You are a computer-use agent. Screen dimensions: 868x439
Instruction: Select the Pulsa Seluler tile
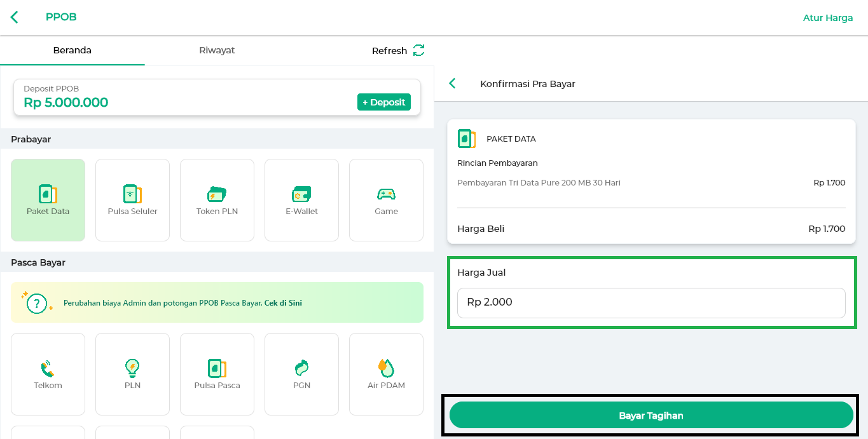point(132,200)
